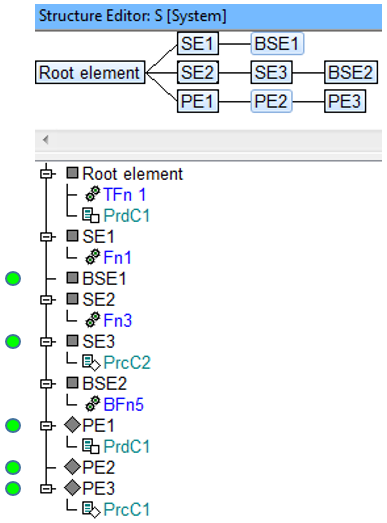Viewport: 387px width, 523px height.
Task: Click the gear icon next to BFn5
Action: pos(92,404)
